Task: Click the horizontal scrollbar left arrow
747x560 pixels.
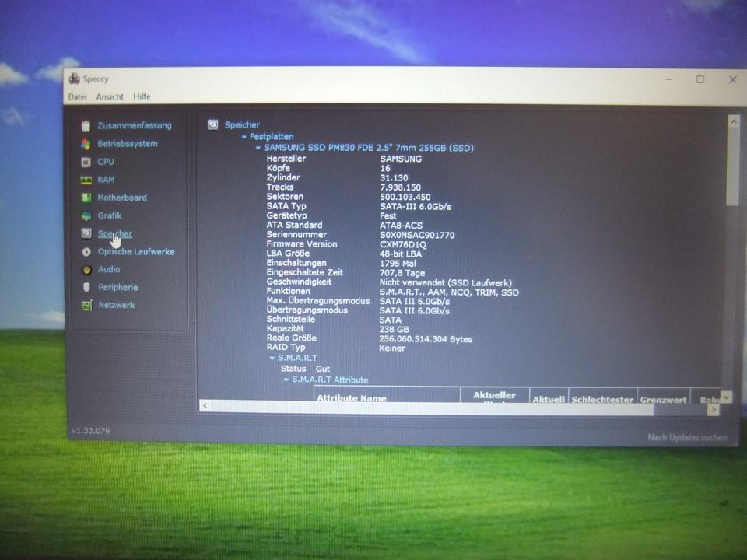Action: click(x=205, y=406)
